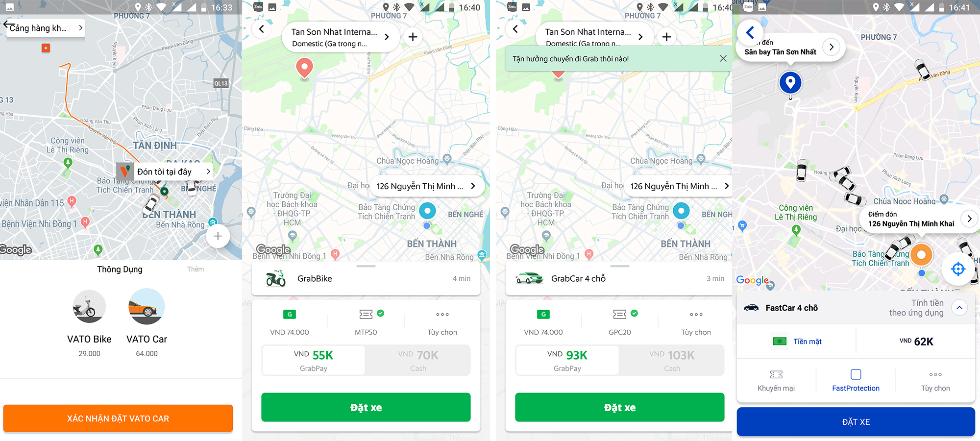Open the MTP50 promo code ticket icon

pos(366,314)
